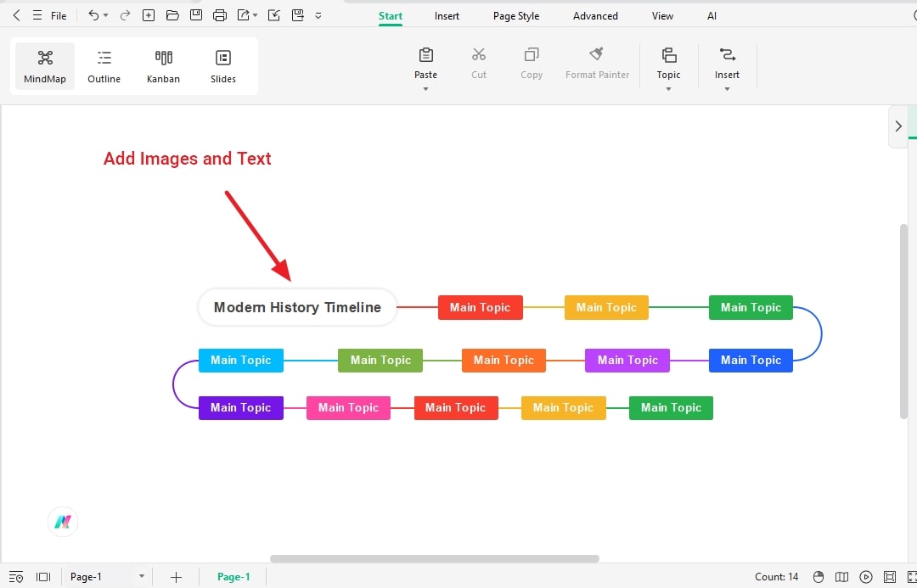Image resolution: width=917 pixels, height=588 pixels.
Task: Expand the Paste options arrow
Action: point(425,89)
